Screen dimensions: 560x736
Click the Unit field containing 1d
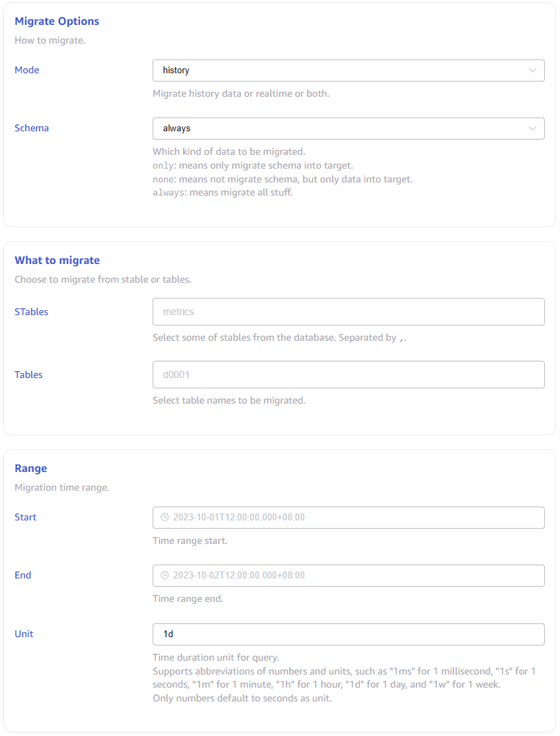click(x=348, y=634)
